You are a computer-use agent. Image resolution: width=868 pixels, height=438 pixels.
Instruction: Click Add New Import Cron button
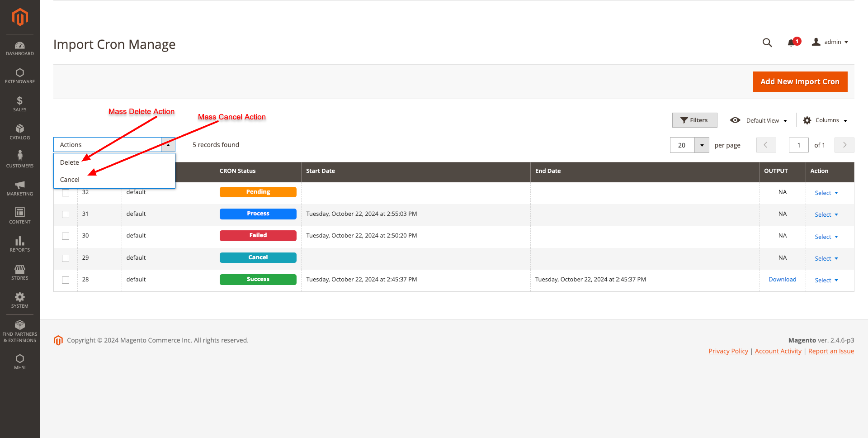tap(800, 81)
